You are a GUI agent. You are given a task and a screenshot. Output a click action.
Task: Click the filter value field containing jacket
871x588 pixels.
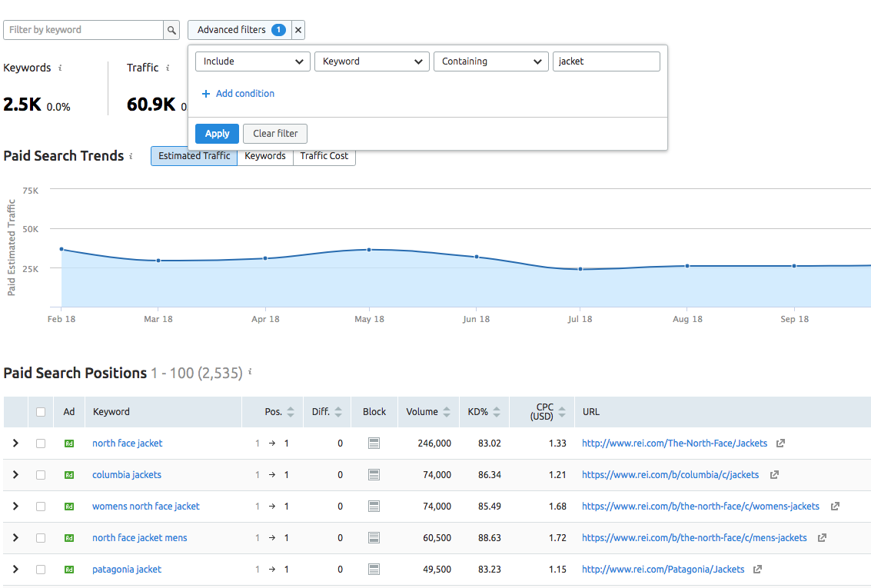point(606,61)
